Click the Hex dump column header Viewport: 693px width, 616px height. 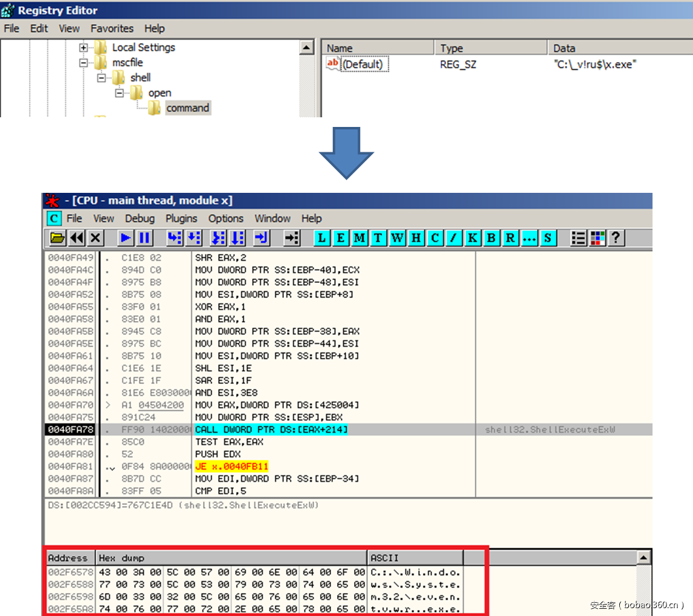231,558
